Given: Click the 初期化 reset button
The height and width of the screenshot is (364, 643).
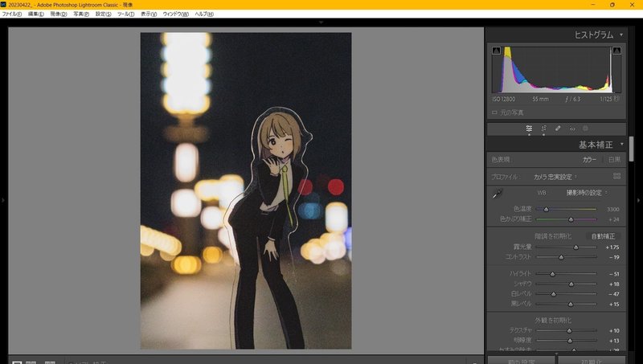Looking at the screenshot, I should [x=592, y=360].
